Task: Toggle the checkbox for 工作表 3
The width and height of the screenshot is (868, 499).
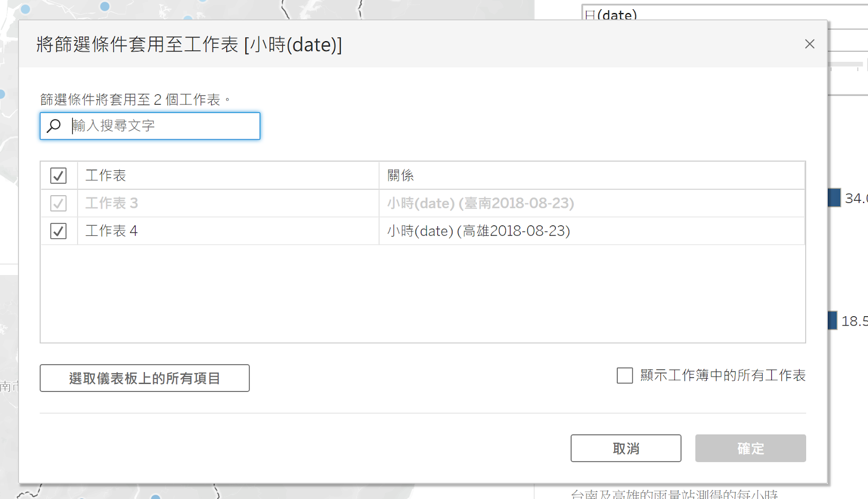Action: [x=59, y=203]
